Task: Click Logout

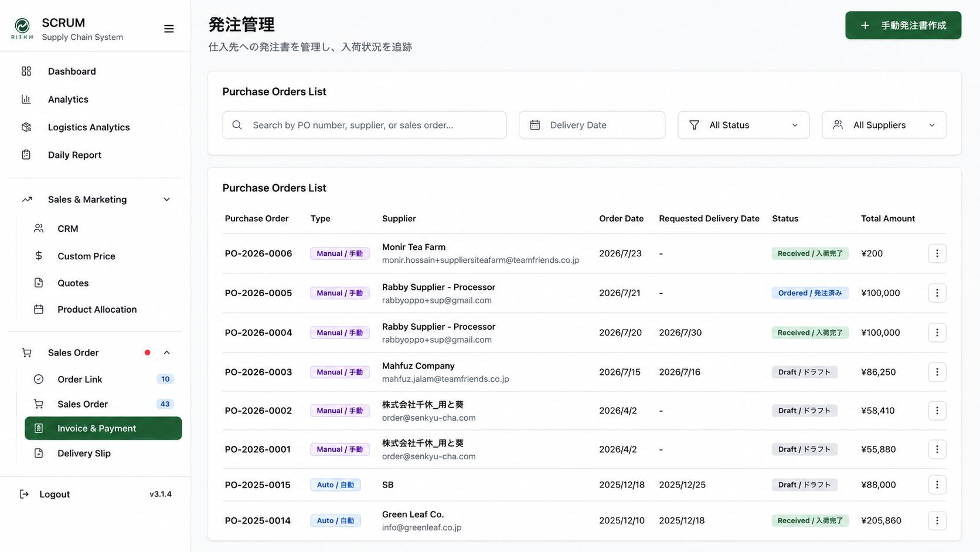Action: (x=45, y=494)
